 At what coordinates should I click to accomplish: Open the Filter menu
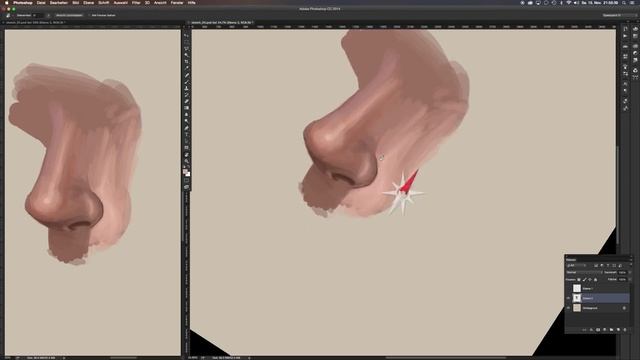[136, 2]
